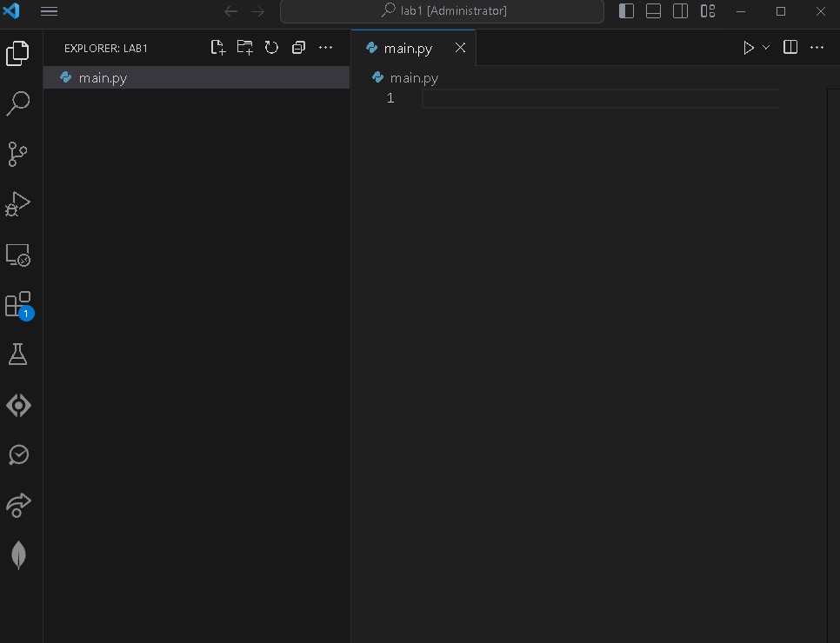This screenshot has width=840, height=643.
Task: Open editor More Actions ellipsis menu
Action: tap(817, 48)
